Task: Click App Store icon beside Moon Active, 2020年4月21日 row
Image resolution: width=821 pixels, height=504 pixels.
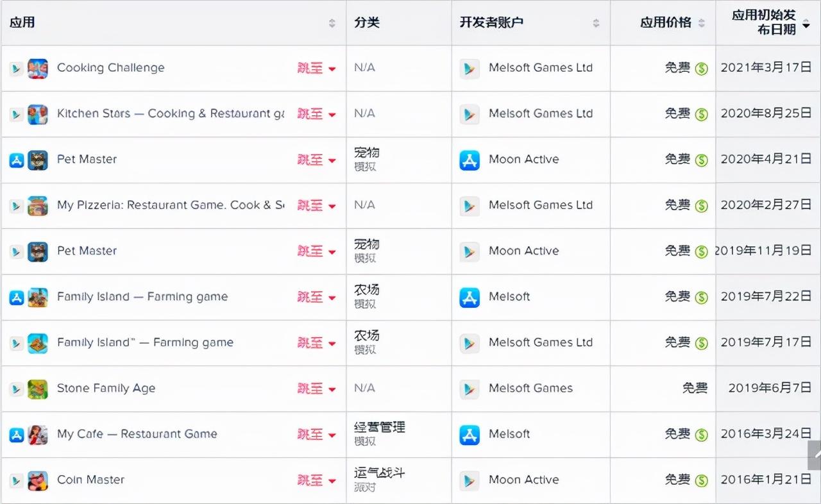Action: [470, 160]
